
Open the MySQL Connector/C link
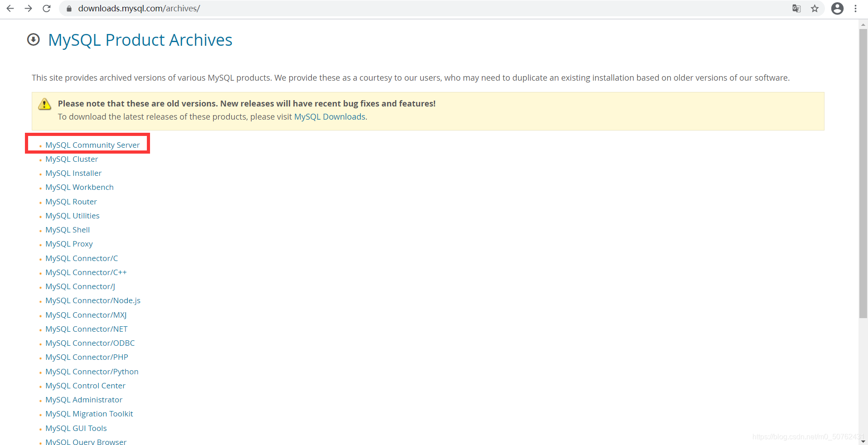82,258
